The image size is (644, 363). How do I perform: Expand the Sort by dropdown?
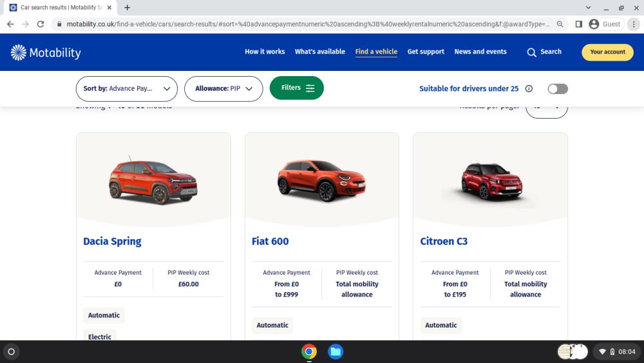(126, 89)
